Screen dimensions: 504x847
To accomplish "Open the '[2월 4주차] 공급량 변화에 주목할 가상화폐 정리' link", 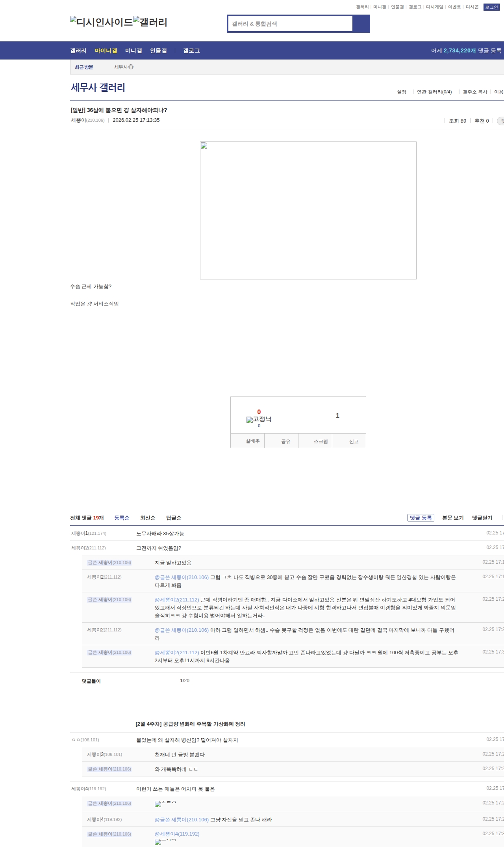I will (190, 724).
